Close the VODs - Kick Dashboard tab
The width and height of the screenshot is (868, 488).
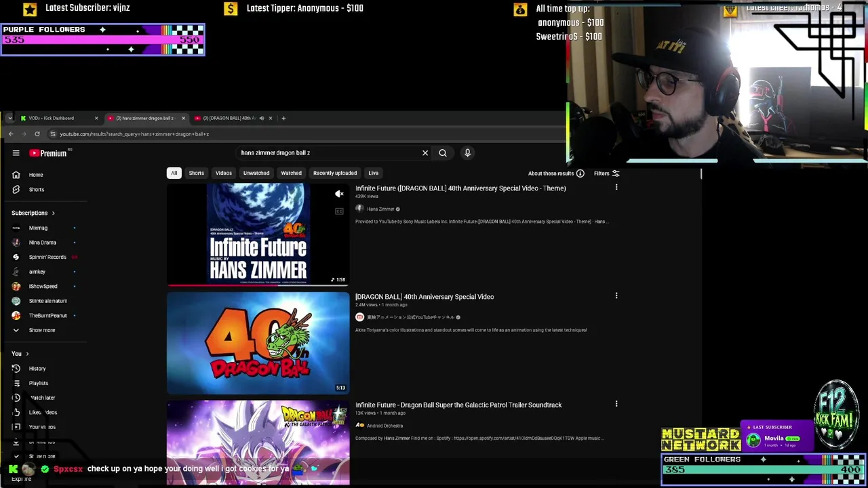click(x=96, y=118)
